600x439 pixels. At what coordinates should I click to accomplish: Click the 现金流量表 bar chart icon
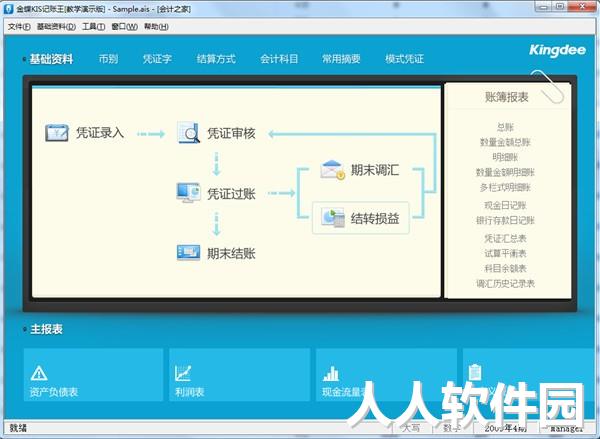tap(331, 374)
